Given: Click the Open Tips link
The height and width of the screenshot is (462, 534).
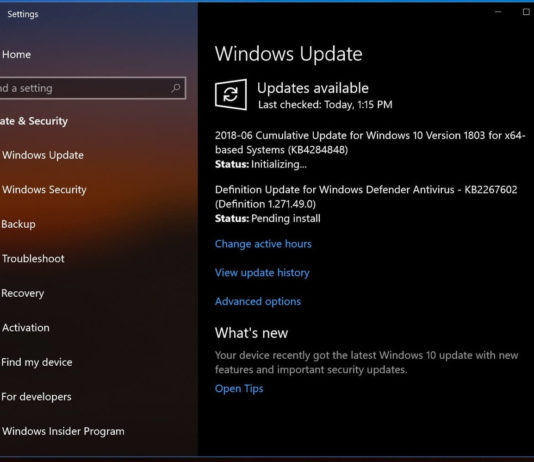Looking at the screenshot, I should tap(239, 388).
